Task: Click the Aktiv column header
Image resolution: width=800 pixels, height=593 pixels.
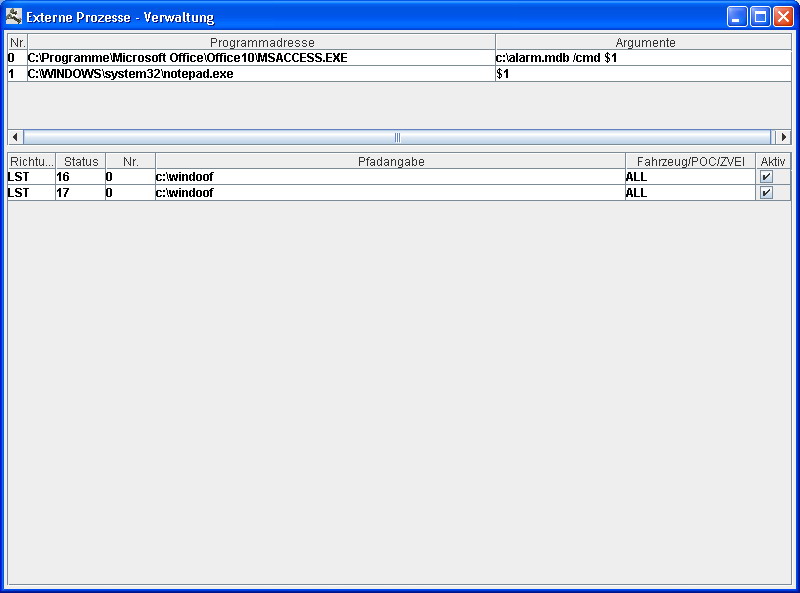Action: pos(772,161)
